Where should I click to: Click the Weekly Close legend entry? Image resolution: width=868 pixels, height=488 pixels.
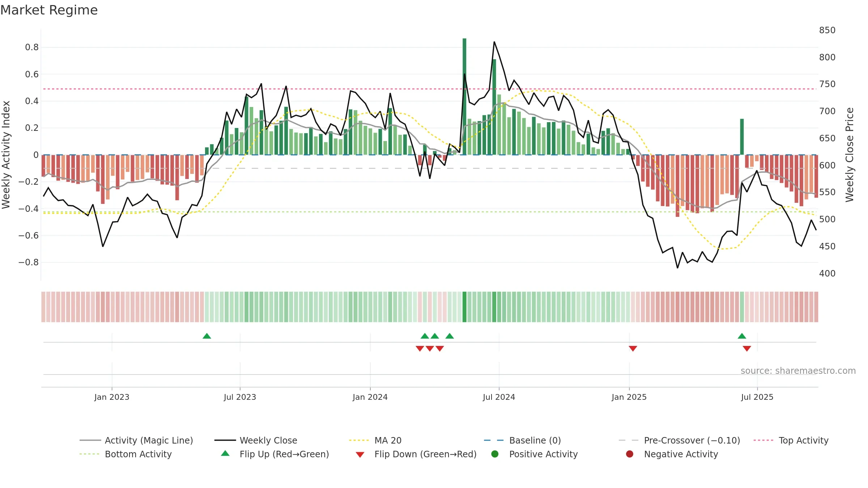pos(256,440)
